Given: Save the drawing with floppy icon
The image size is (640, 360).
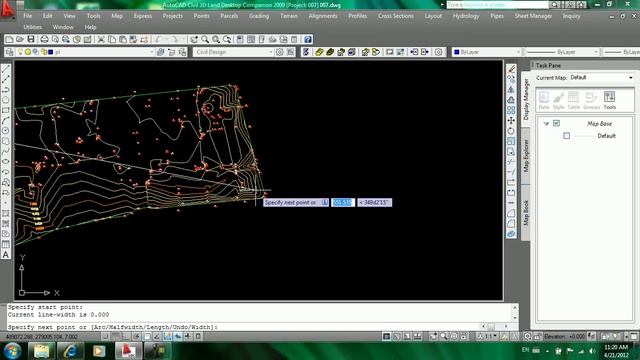Looking at the screenshot, I should 31,39.
